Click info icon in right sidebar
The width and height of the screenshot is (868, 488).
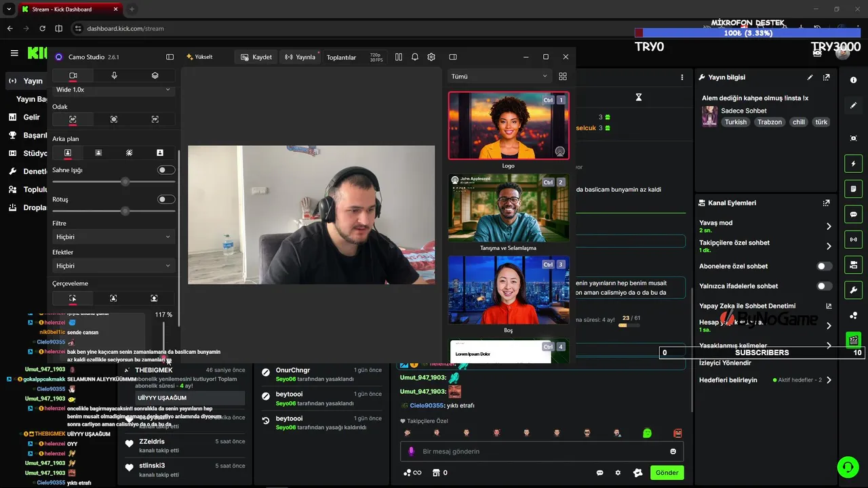853,80
